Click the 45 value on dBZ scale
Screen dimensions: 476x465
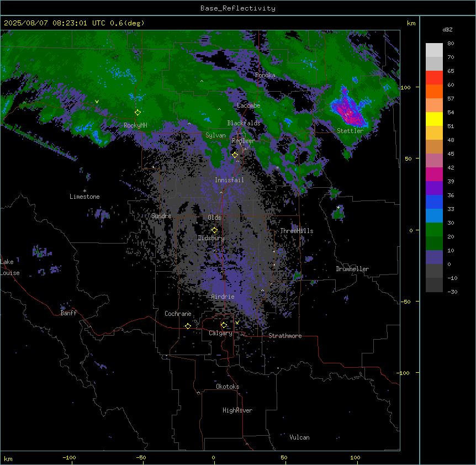(451, 154)
